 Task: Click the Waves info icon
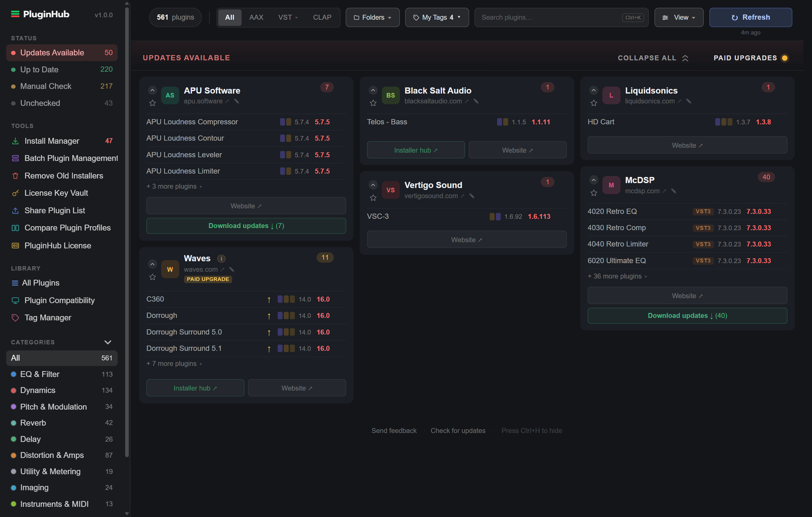click(221, 258)
